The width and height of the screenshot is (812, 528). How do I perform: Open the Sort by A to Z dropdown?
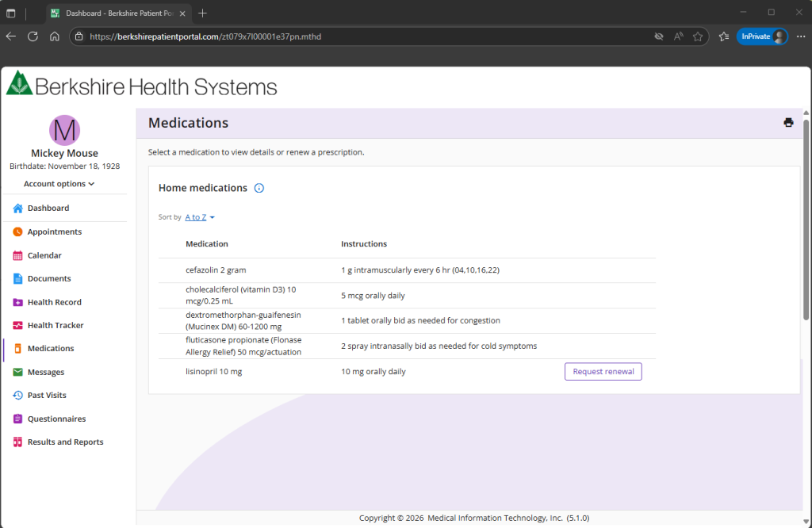click(x=200, y=217)
